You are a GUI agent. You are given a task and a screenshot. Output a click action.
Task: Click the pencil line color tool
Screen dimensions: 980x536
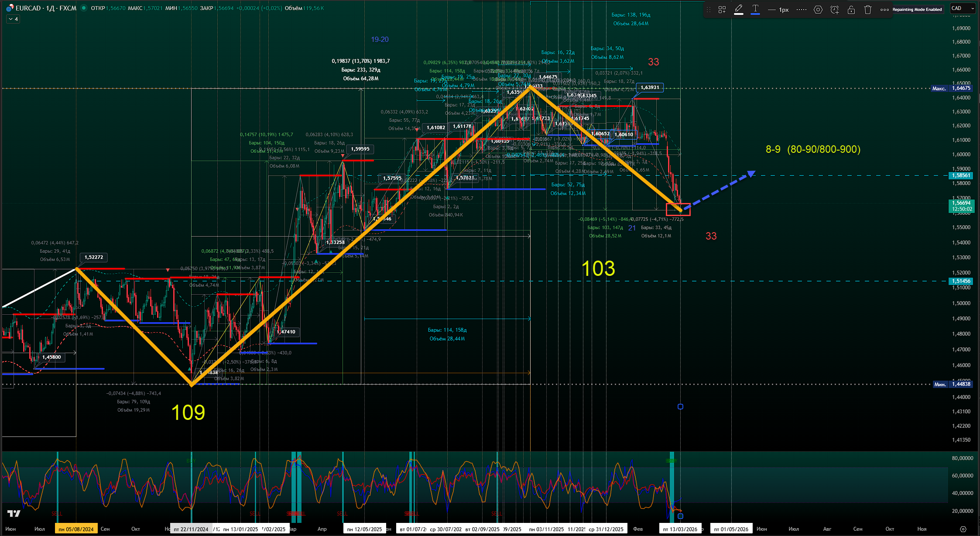(x=739, y=9)
